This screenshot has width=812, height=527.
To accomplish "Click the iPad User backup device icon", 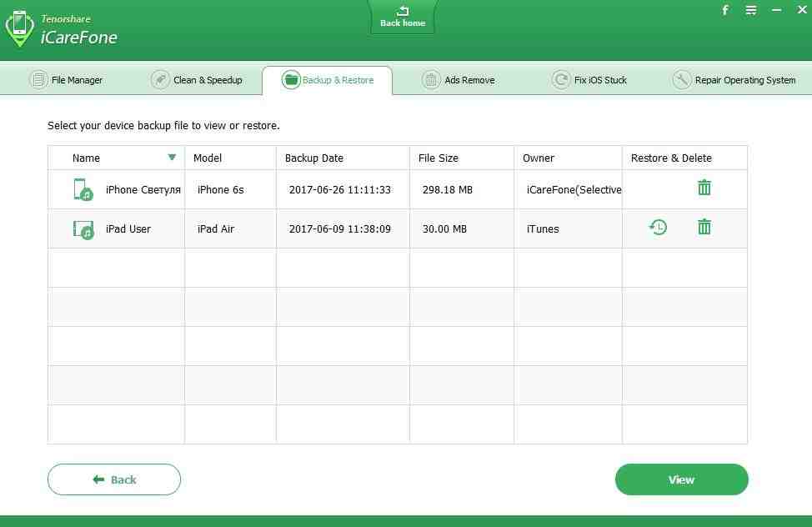I will tap(83, 229).
